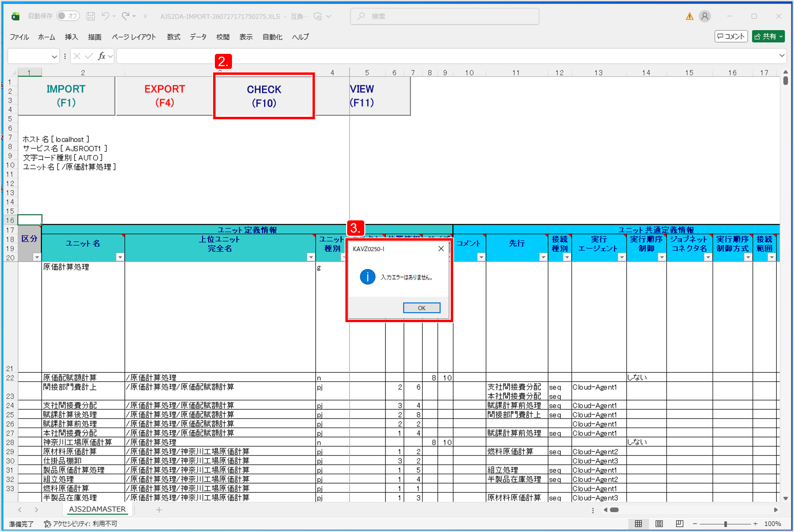
Task: Close the KAVZ0250-I dialog with X
Action: [441, 249]
